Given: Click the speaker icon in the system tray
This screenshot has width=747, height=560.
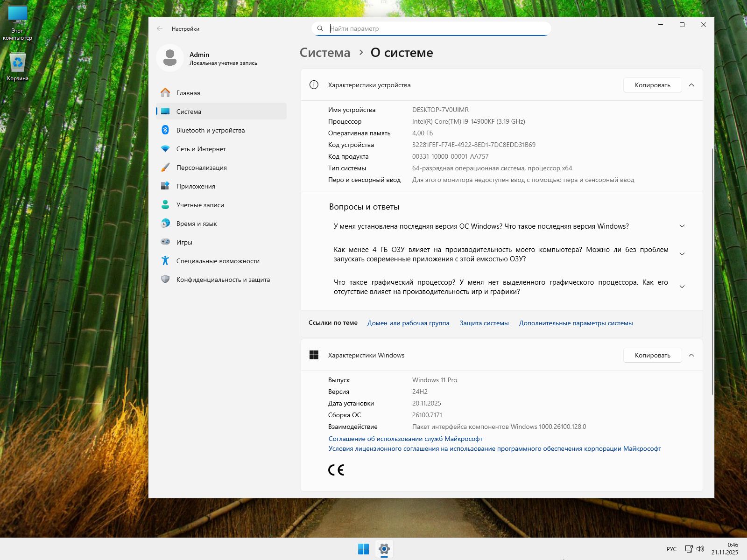Looking at the screenshot, I should [x=700, y=549].
